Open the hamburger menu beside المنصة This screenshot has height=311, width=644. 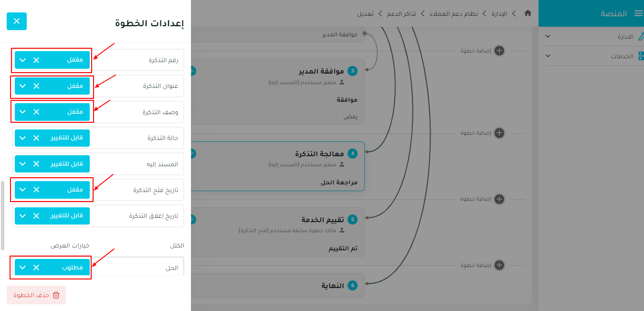[x=638, y=13]
